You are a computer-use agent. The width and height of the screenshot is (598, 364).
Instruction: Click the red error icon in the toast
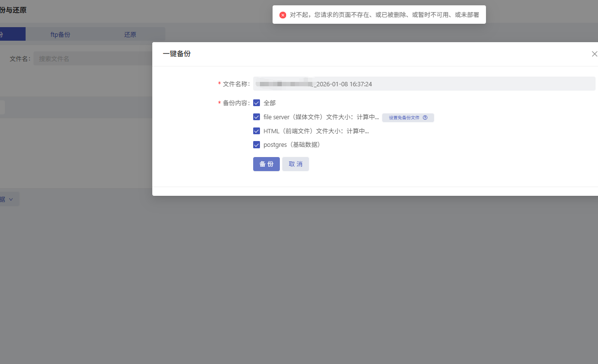283,15
